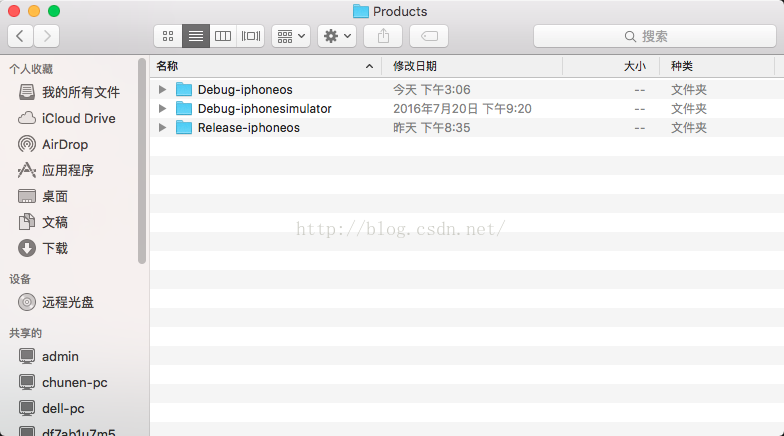Click the 远程光盘 disc icon
784x436 pixels.
[x=27, y=302]
